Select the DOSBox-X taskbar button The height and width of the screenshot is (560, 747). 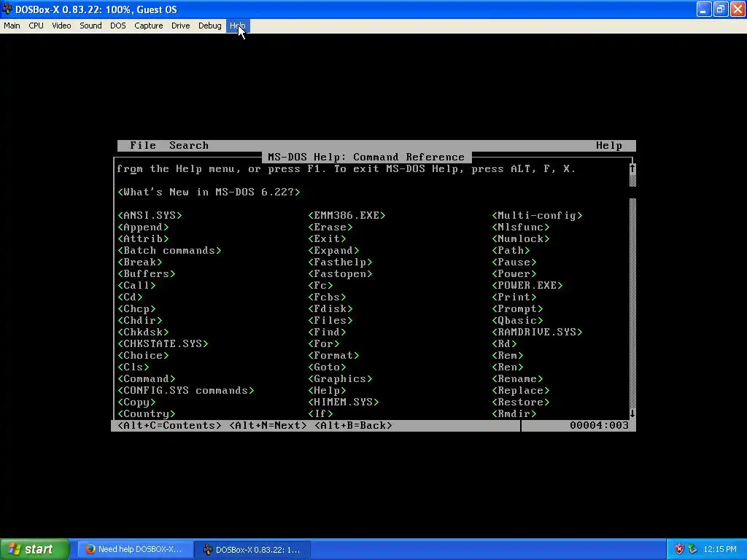pos(252,549)
